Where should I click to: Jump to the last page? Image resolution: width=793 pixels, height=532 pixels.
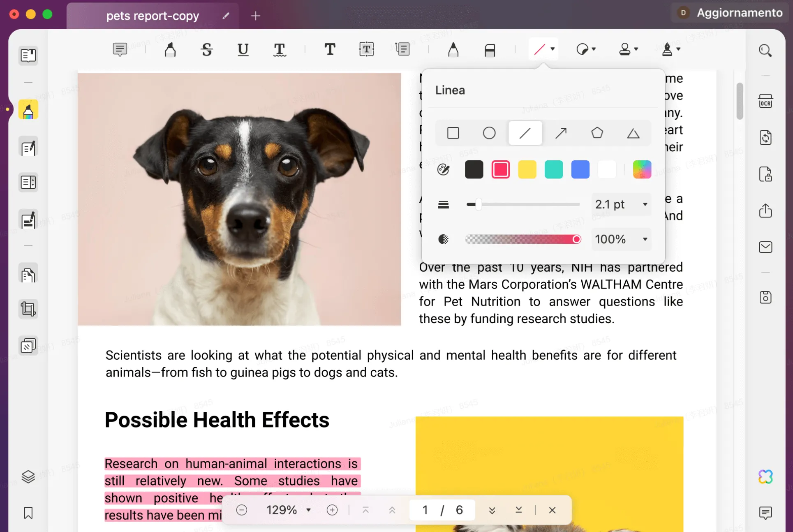point(518,510)
